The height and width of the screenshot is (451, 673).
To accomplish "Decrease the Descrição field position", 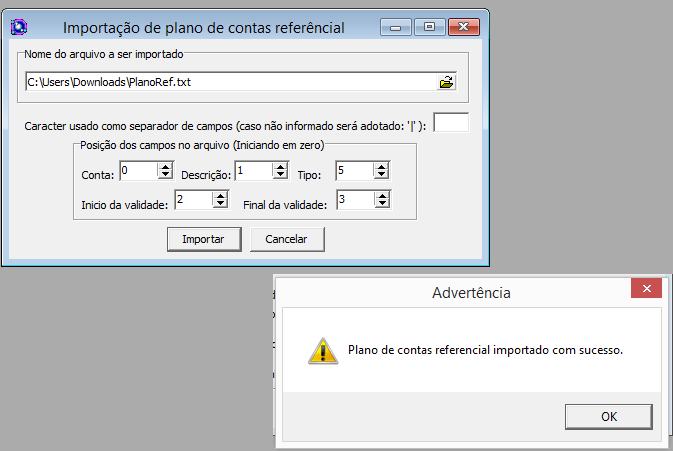I will (x=280, y=174).
